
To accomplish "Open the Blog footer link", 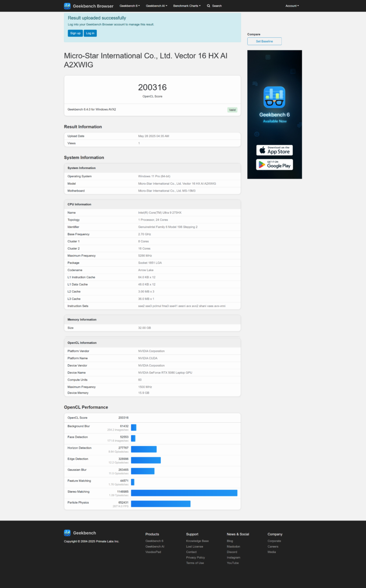I will [230, 541].
